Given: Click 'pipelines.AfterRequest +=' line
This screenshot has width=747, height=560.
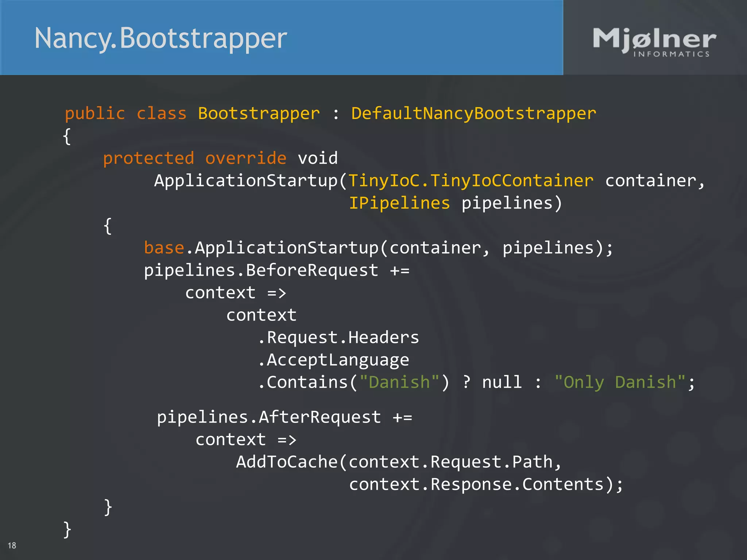Looking at the screenshot, I should [285, 417].
